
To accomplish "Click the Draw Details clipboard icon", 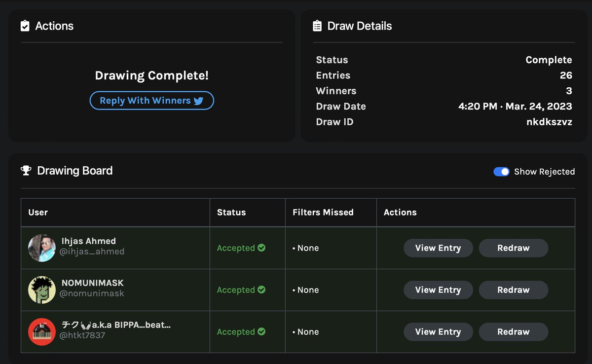I will (317, 26).
